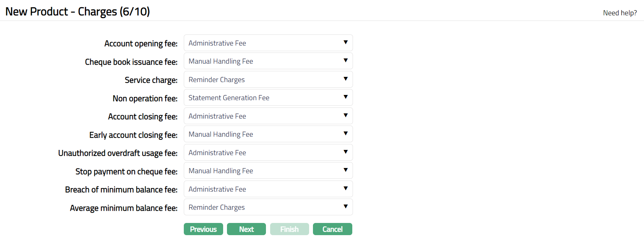Expand Stop payment on cheque fee dropdown
644x248 pixels.
point(268,171)
